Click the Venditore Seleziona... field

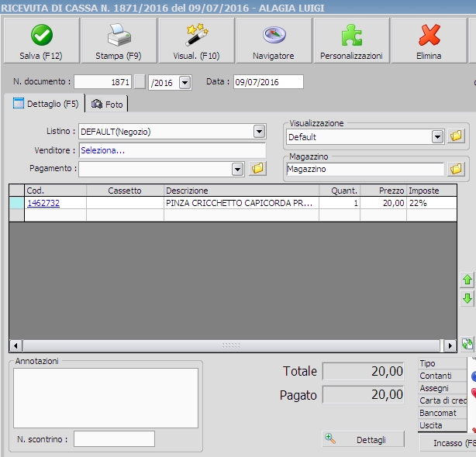tap(172, 150)
